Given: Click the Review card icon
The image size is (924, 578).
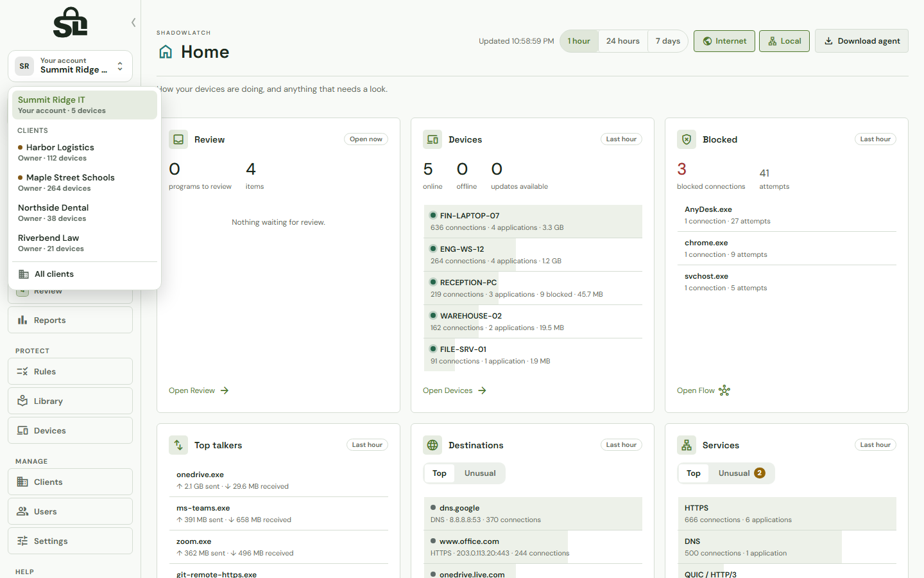Looking at the screenshot, I should (178, 139).
